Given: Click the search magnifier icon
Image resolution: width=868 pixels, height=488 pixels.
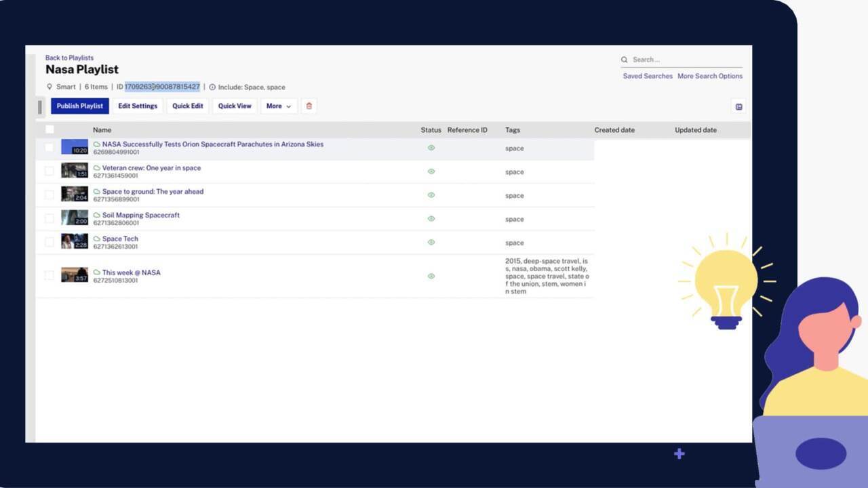Looking at the screenshot, I should [625, 60].
